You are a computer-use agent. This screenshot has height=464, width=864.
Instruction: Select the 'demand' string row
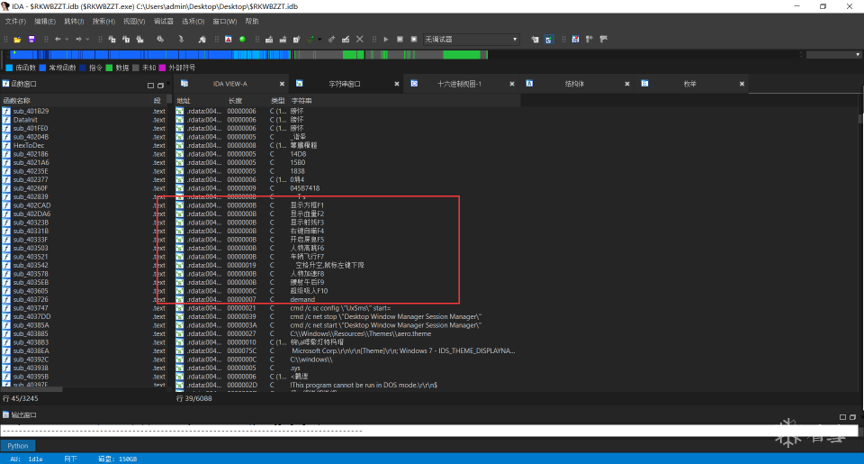click(302, 299)
